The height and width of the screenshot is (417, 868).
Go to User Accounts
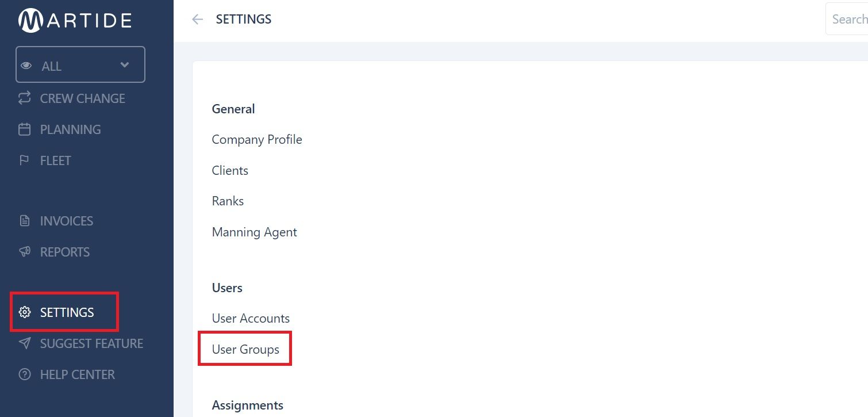251,319
